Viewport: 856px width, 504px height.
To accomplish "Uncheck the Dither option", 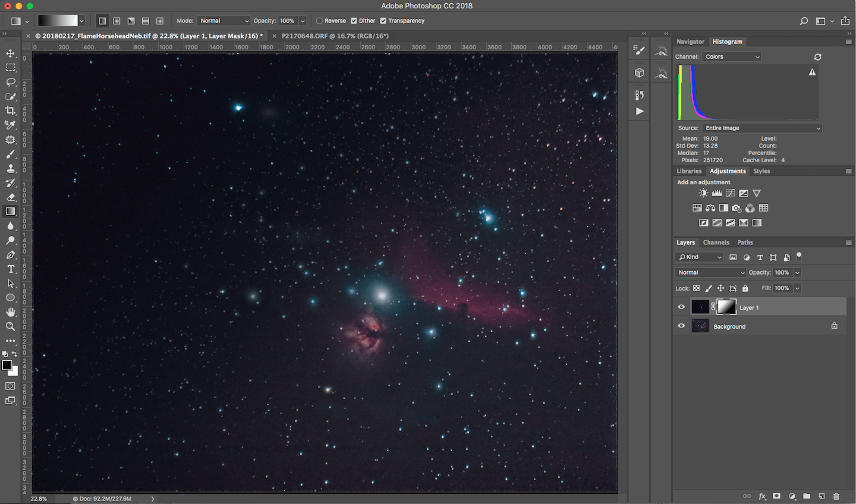I will point(354,21).
